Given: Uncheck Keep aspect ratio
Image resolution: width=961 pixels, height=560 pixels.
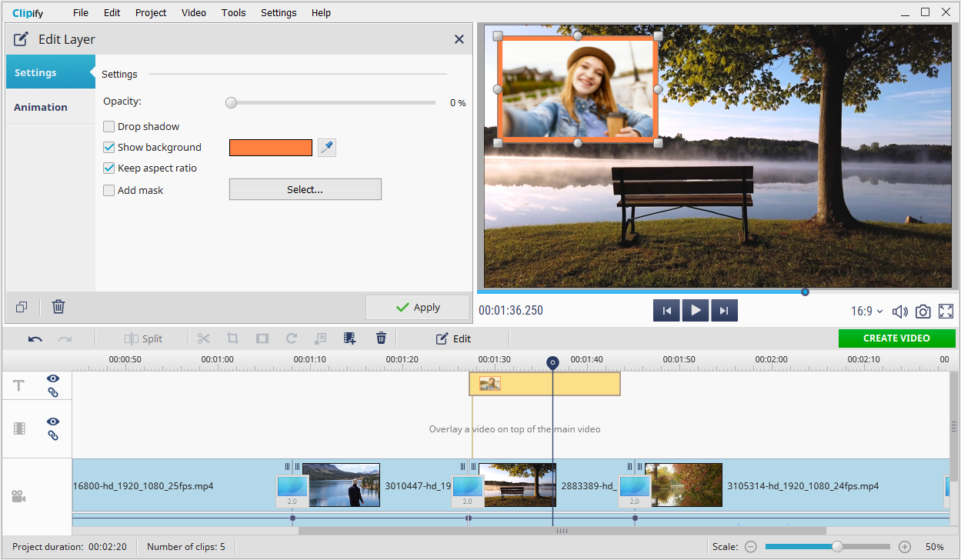Looking at the screenshot, I should pyautogui.click(x=108, y=168).
